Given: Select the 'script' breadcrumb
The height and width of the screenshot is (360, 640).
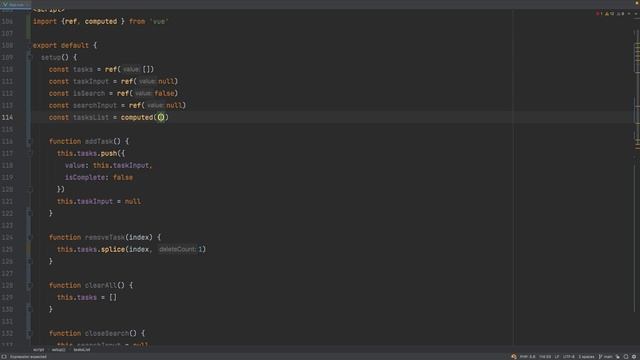Looking at the screenshot, I should 38,349.
